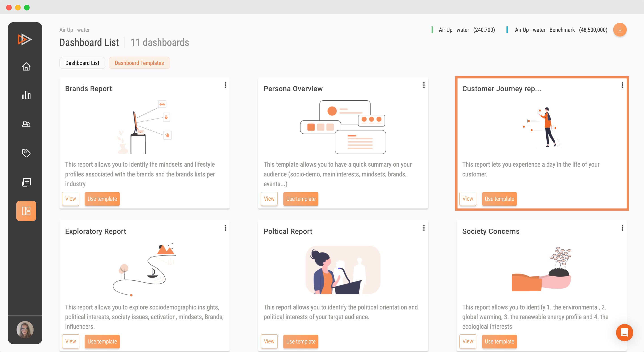The height and width of the screenshot is (352, 644).
Task: Click chat/support bubble icon bottom right
Action: (x=625, y=333)
